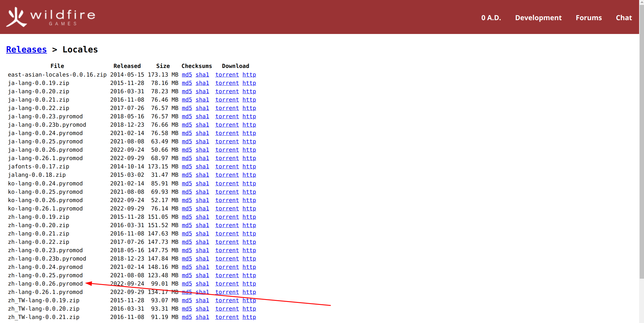
Task: Open md5 for zh_TW-lang-0.0.19.zip
Action: pos(187,300)
